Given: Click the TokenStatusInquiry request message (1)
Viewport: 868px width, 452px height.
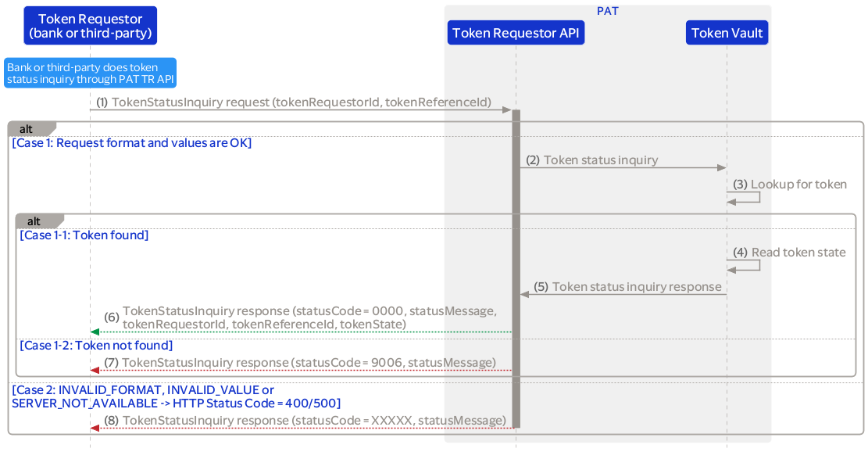Looking at the screenshot, I should [x=301, y=102].
